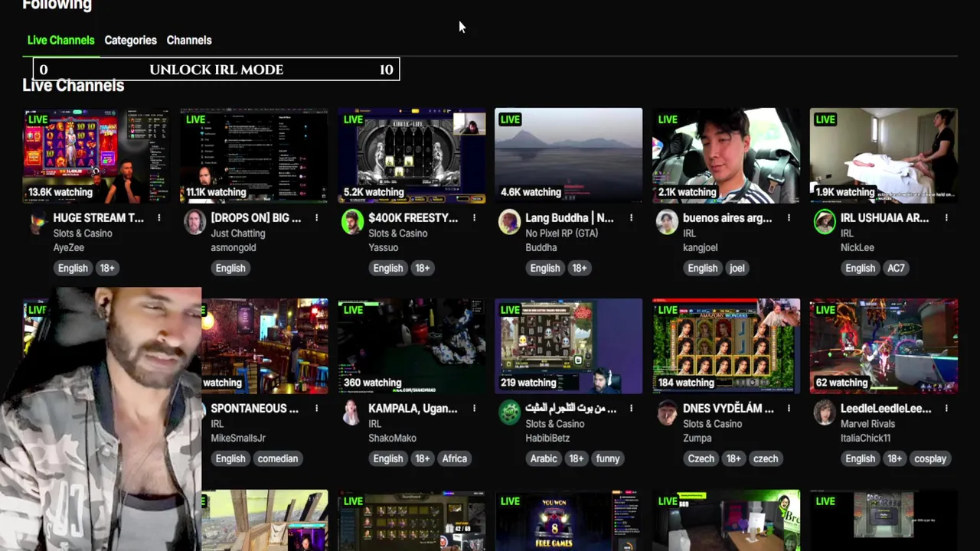Open the [DROPS ON] BIG title link
980x551 pixels.
[256, 218]
